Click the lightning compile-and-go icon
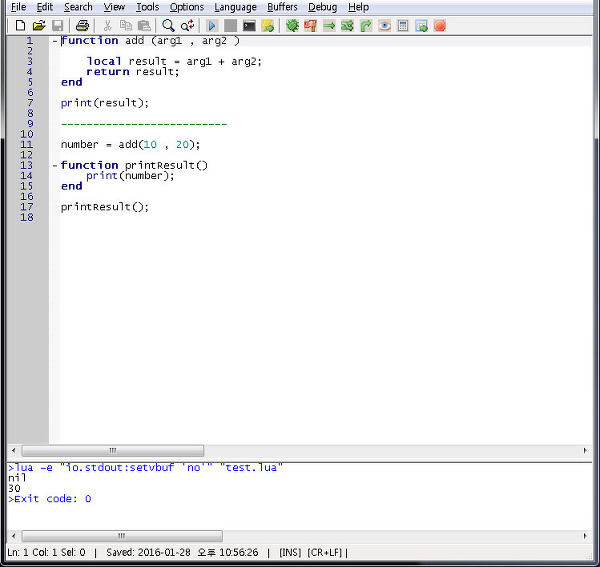The image size is (600, 567). pyautogui.click(x=268, y=26)
